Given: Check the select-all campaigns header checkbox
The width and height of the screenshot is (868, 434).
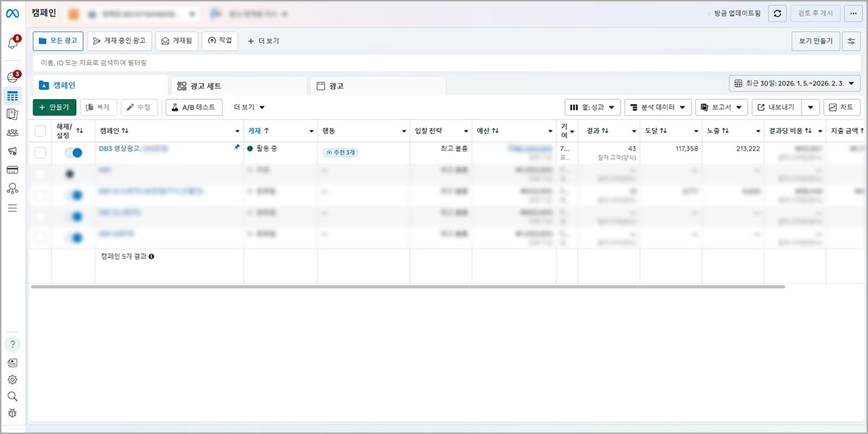Looking at the screenshot, I should coord(41,131).
